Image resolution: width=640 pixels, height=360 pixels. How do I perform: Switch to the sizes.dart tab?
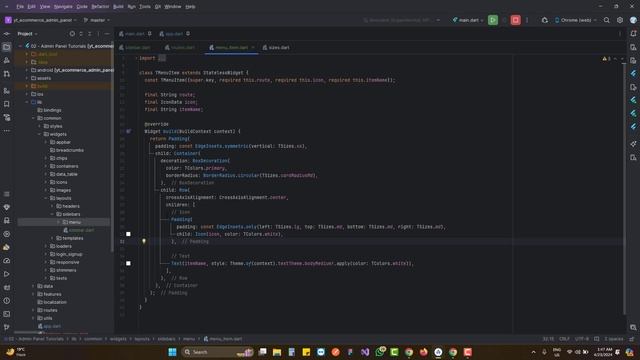coord(276,47)
